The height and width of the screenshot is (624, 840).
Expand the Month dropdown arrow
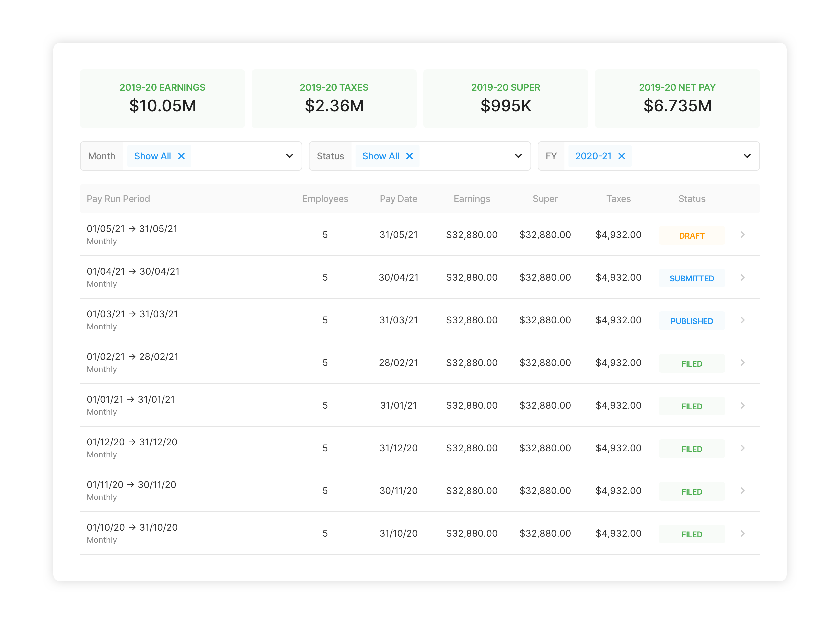click(289, 156)
